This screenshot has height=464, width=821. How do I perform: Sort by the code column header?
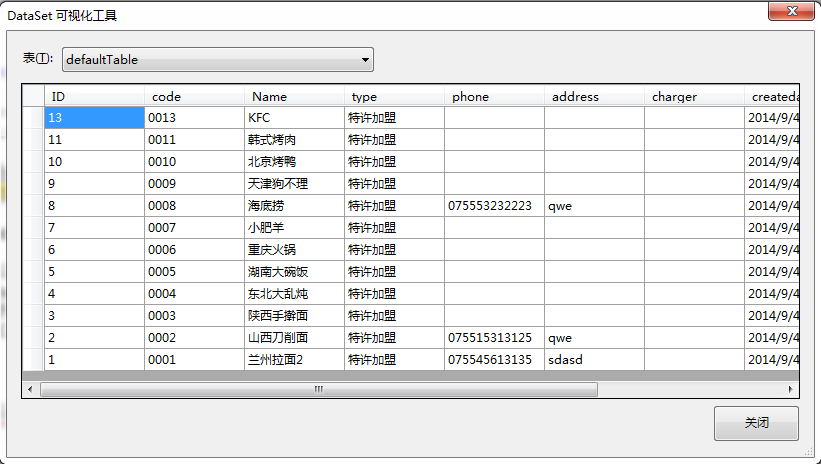point(194,96)
